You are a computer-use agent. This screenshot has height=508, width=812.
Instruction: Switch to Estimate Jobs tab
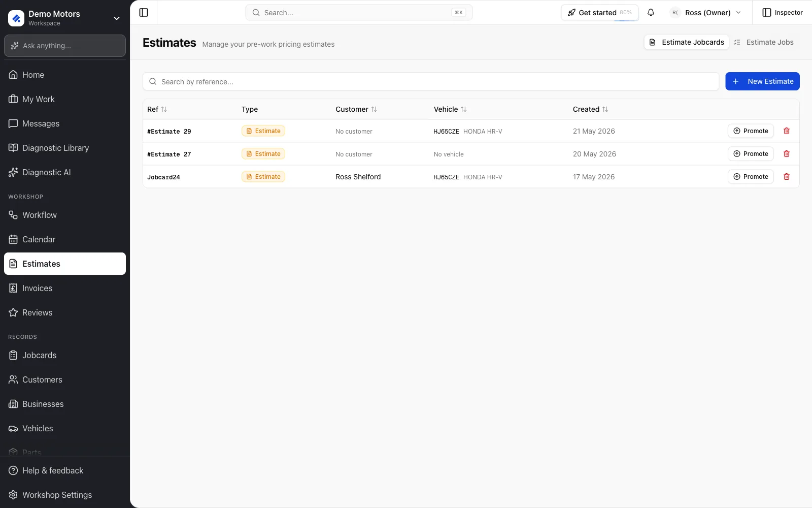point(764,42)
